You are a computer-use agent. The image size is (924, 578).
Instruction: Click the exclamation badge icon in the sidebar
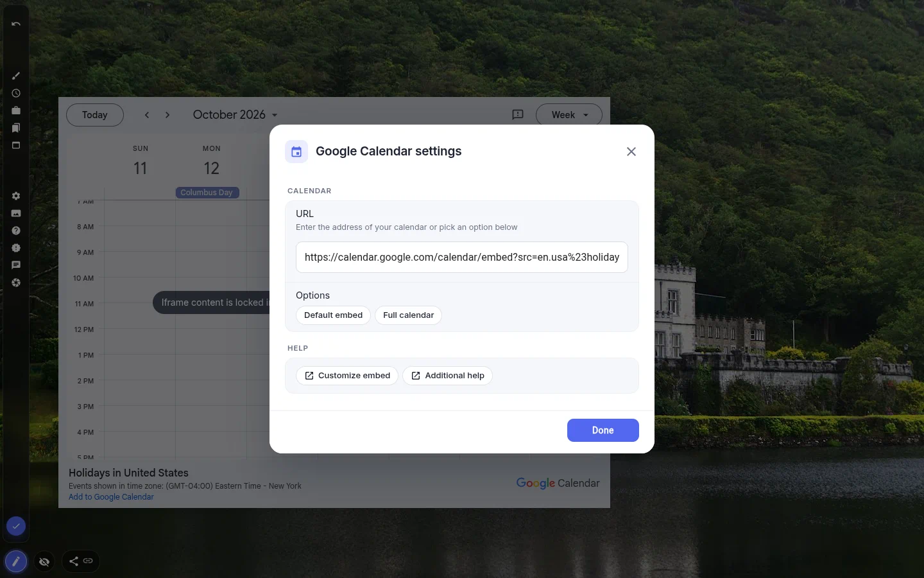click(16, 248)
